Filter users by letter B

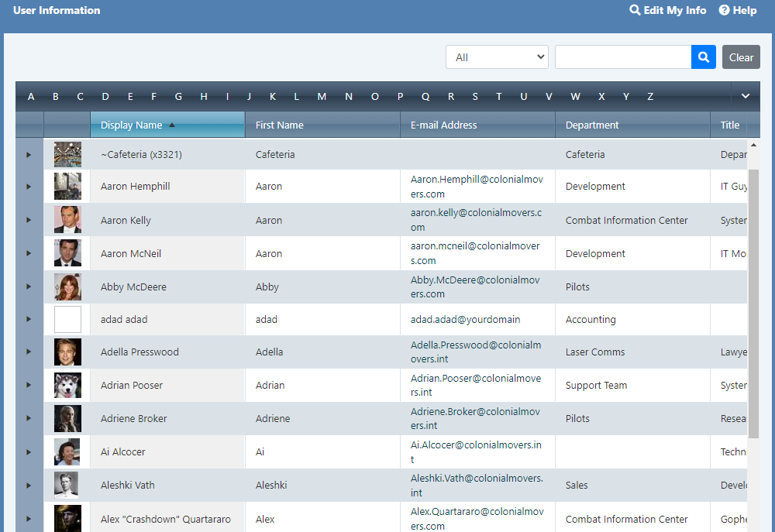tap(55, 97)
